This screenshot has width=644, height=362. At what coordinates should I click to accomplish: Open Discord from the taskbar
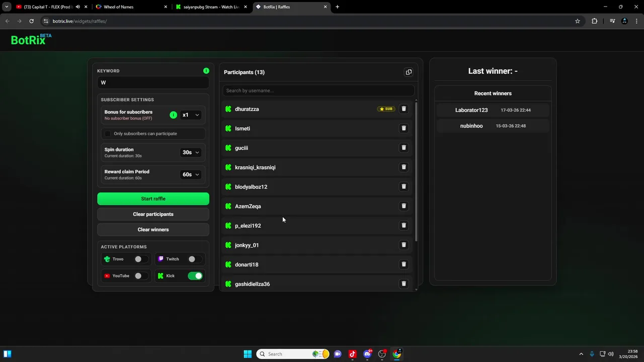click(367, 354)
